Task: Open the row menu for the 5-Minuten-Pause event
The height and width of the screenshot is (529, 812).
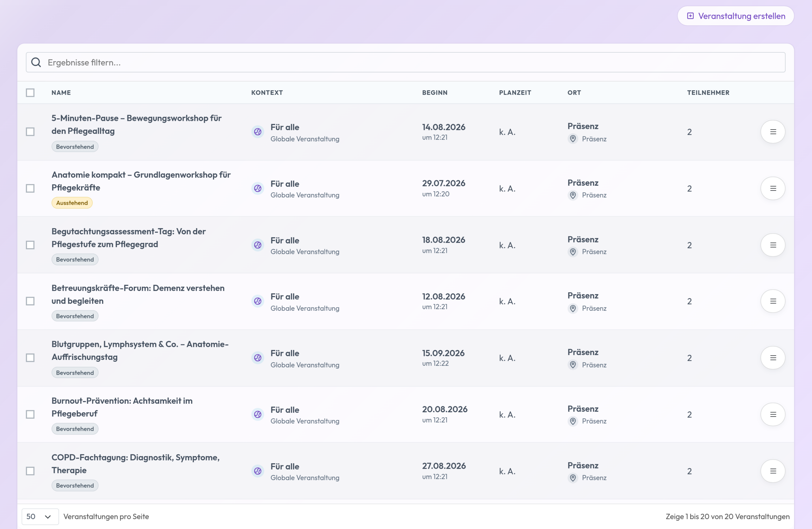Action: coord(773,132)
